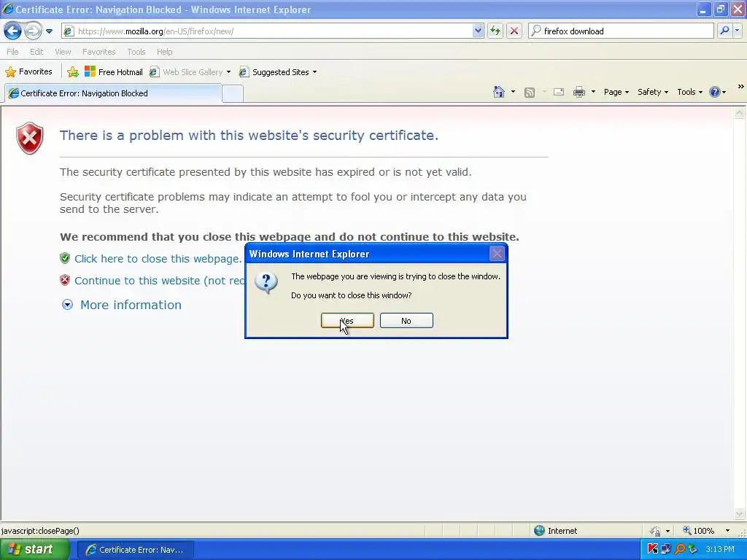Click 'Continue to this website' link
This screenshot has width=747, height=560.
click(159, 281)
